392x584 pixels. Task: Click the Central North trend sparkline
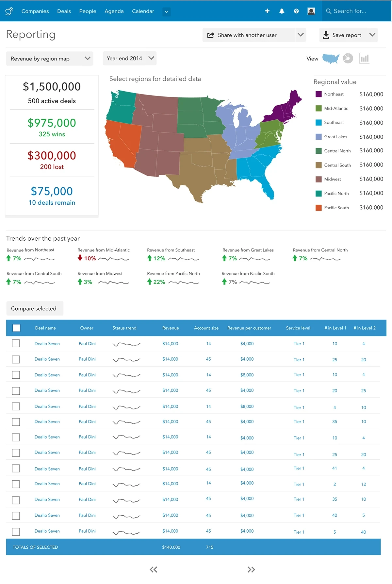[x=325, y=259]
